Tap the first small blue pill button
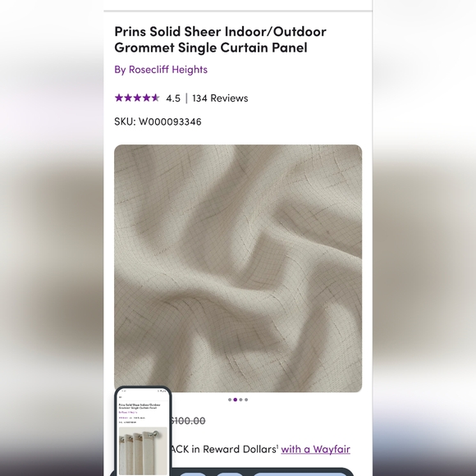Screen dimensions: 476x476 193,474
